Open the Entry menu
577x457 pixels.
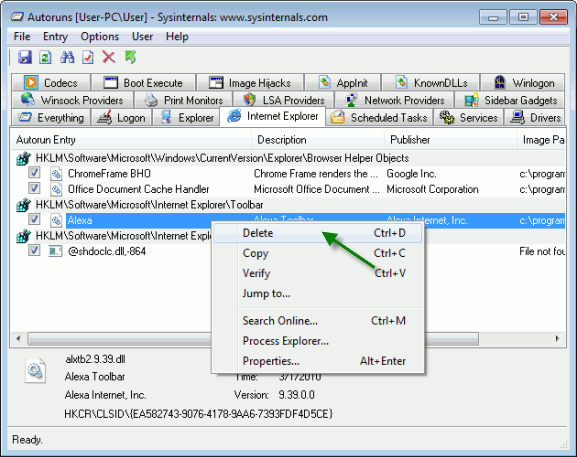[55, 36]
